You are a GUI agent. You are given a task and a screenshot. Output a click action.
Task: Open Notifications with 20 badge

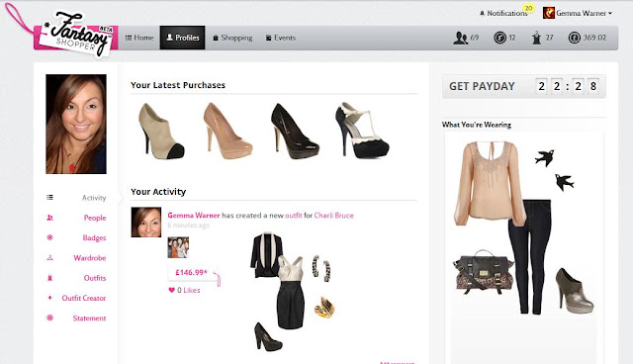506,13
